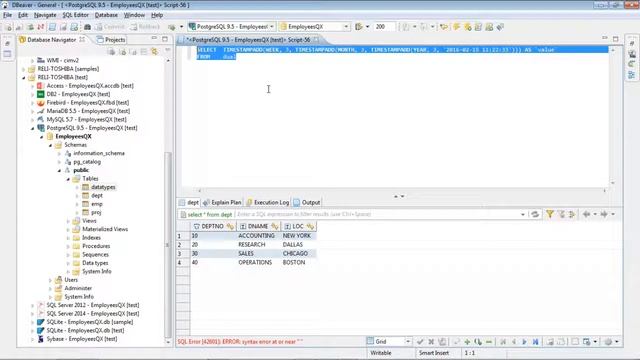Viewport: 640px width, 360px height.
Task: Collapse the Tables folder
Action: pyautogui.click(x=68, y=179)
